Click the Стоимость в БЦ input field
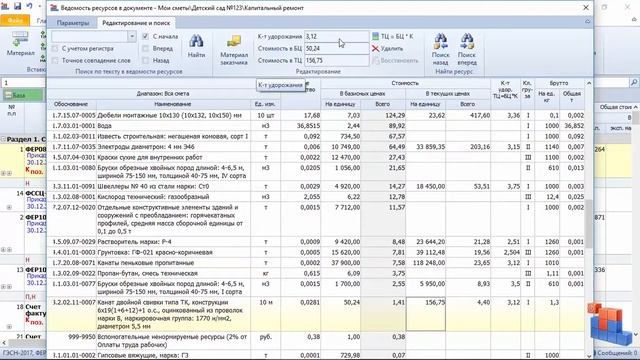The image size is (640, 360). pyautogui.click(x=336, y=49)
